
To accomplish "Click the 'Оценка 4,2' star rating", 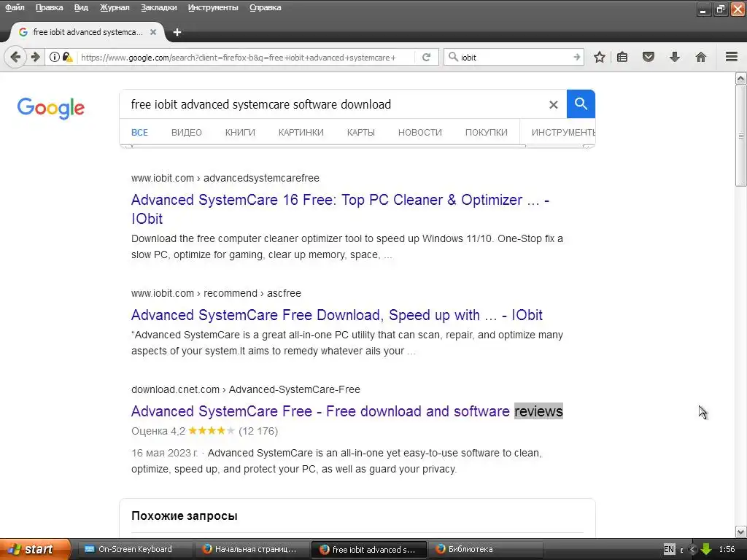I will [x=204, y=431].
